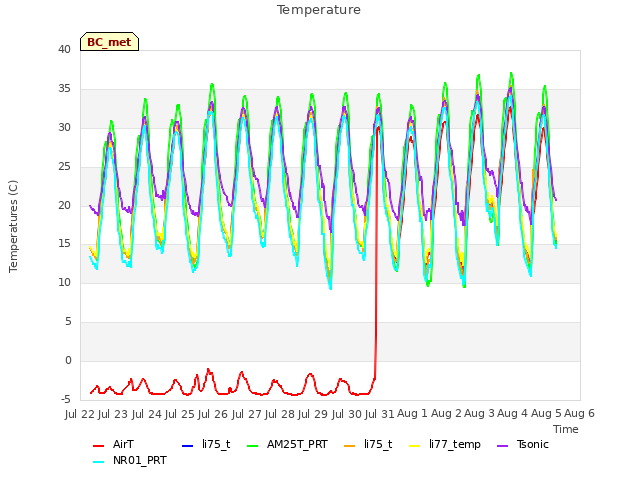Click the 25 y-axis tick label

[64, 167]
